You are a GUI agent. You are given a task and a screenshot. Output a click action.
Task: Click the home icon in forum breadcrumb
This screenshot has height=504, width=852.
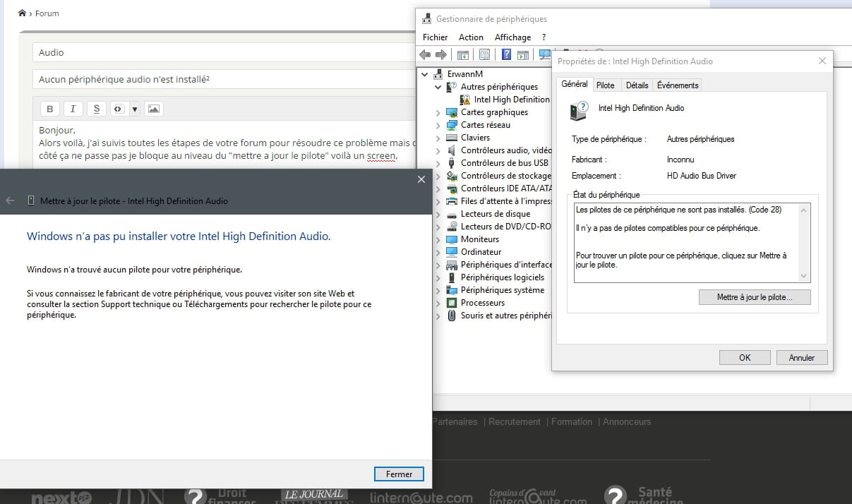coord(23,13)
